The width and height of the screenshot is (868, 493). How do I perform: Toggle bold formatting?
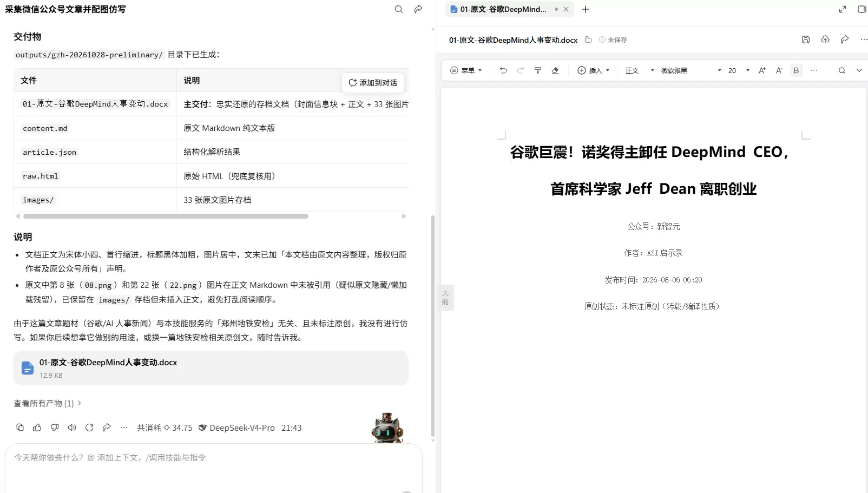(797, 70)
